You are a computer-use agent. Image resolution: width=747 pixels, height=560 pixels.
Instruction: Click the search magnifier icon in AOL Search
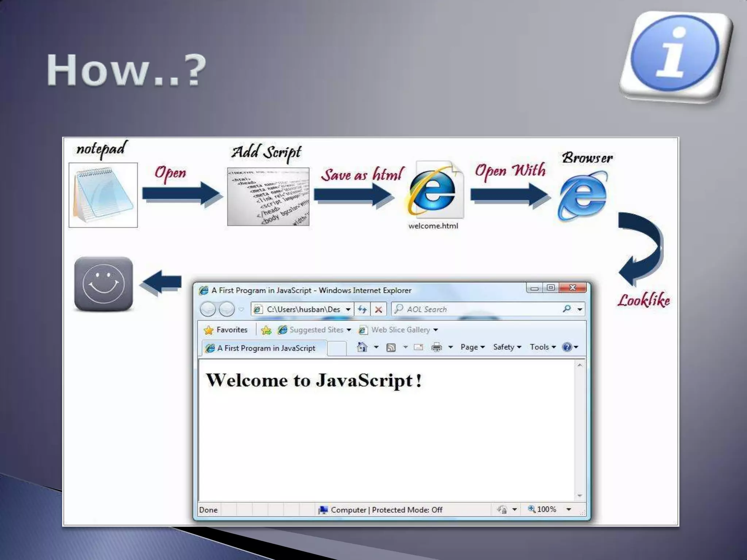coord(566,309)
